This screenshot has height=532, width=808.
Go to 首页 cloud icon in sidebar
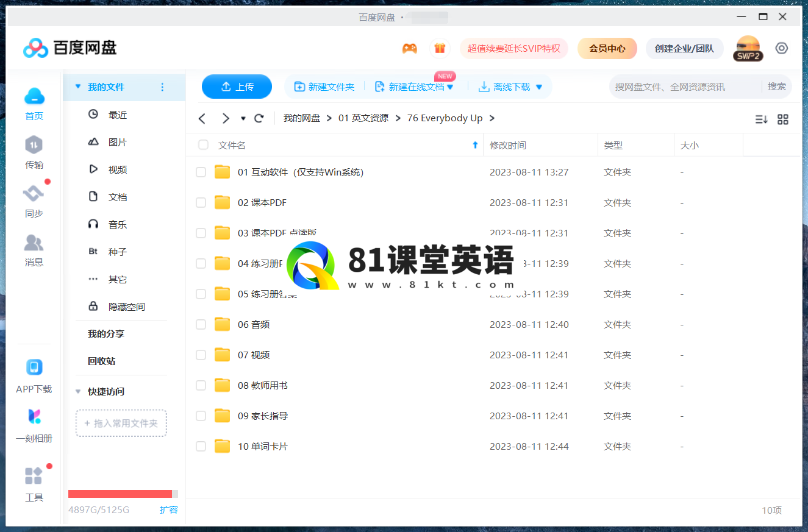34,96
